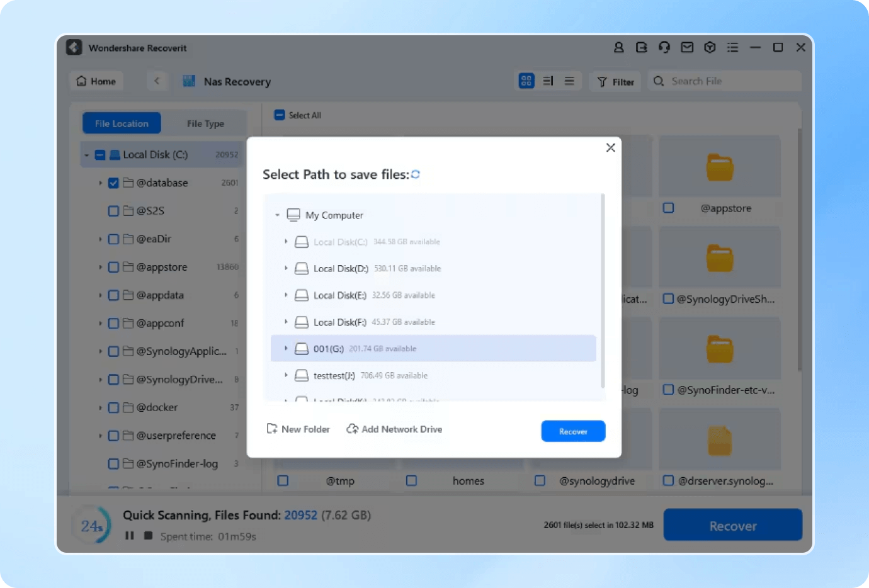869x588 pixels.
Task: Select the @userpreference tree row
Action: pos(162,436)
